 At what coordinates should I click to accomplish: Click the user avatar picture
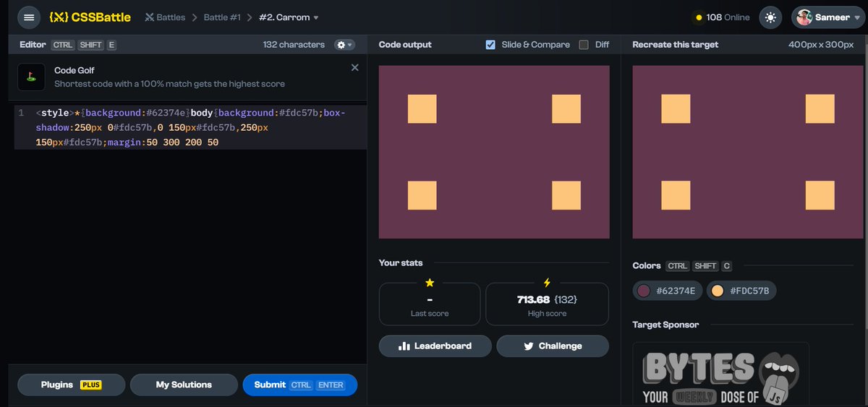point(804,17)
